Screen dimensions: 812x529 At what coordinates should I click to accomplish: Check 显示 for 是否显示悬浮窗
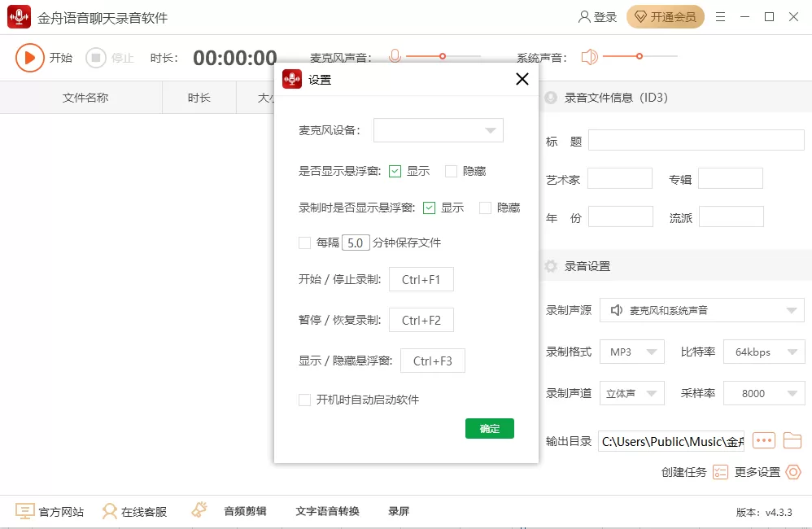(x=395, y=171)
